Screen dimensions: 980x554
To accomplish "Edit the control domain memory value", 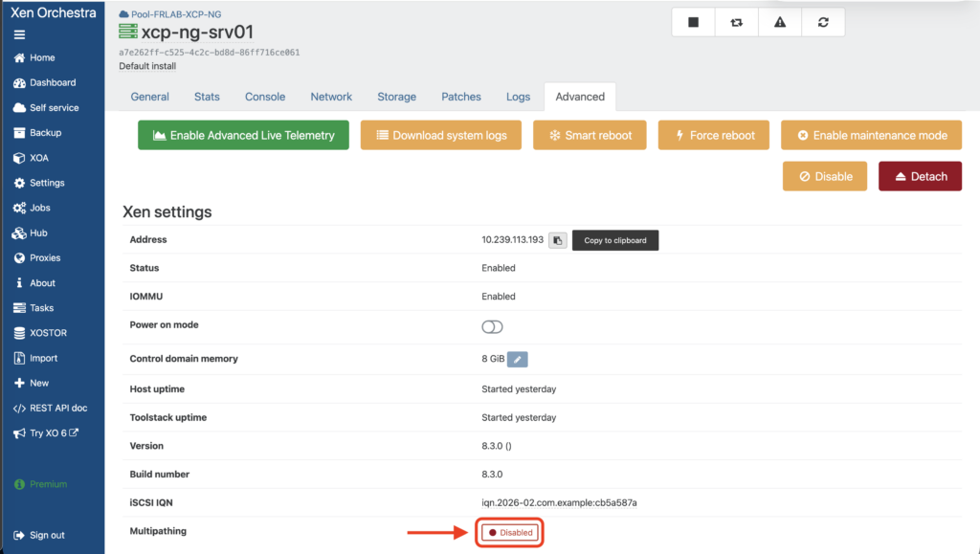I will coord(517,359).
